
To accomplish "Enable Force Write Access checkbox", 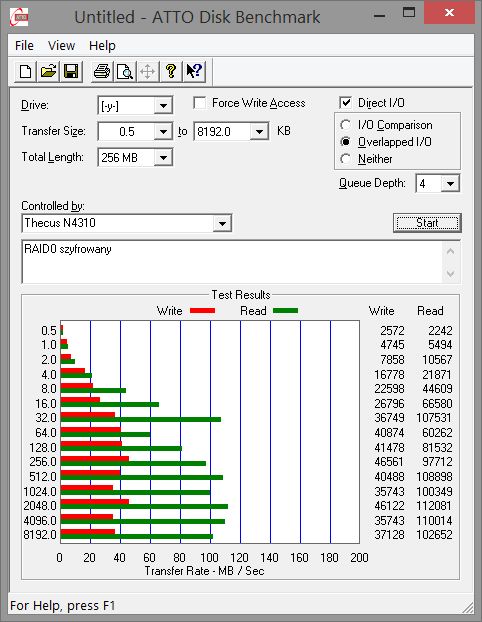I will (x=200, y=103).
